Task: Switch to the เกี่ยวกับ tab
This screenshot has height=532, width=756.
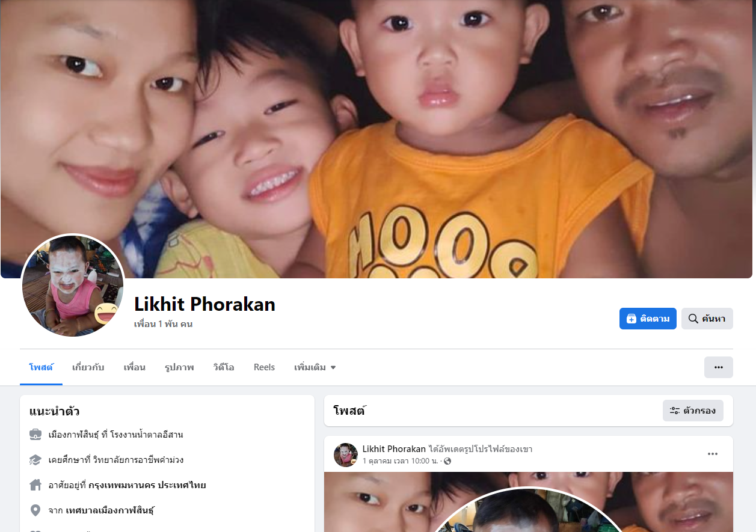Action: coord(88,367)
